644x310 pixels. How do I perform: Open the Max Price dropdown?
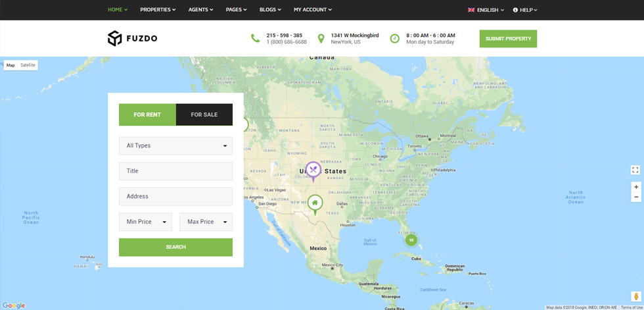206,222
